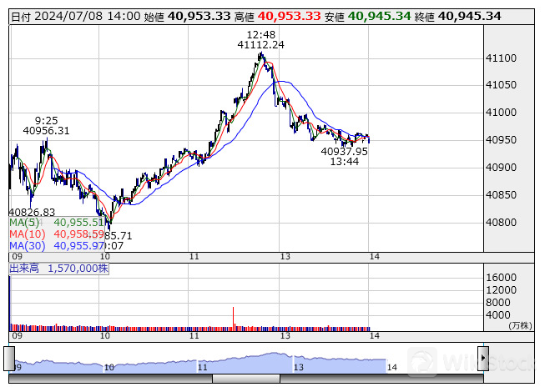Click the tall volume spike bar

(233, 317)
